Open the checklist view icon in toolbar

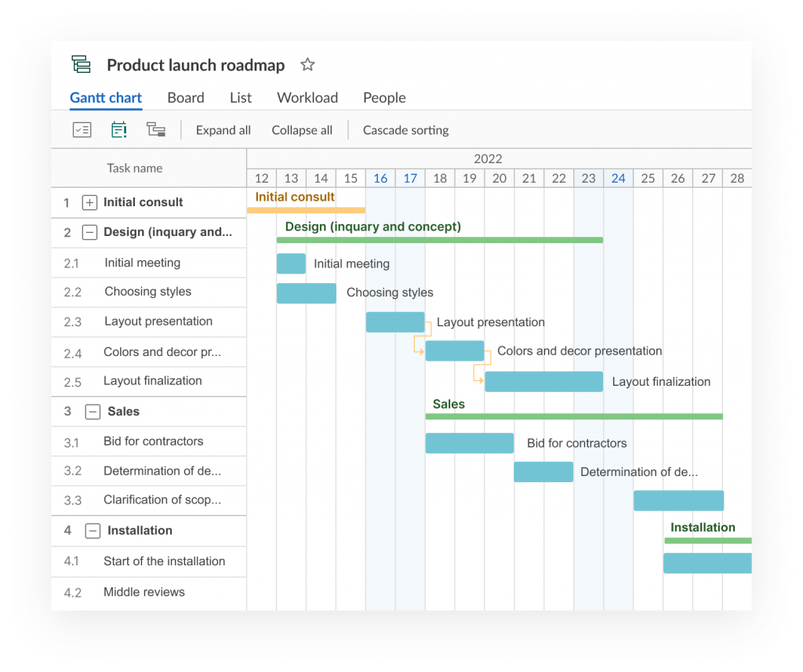tap(82, 129)
